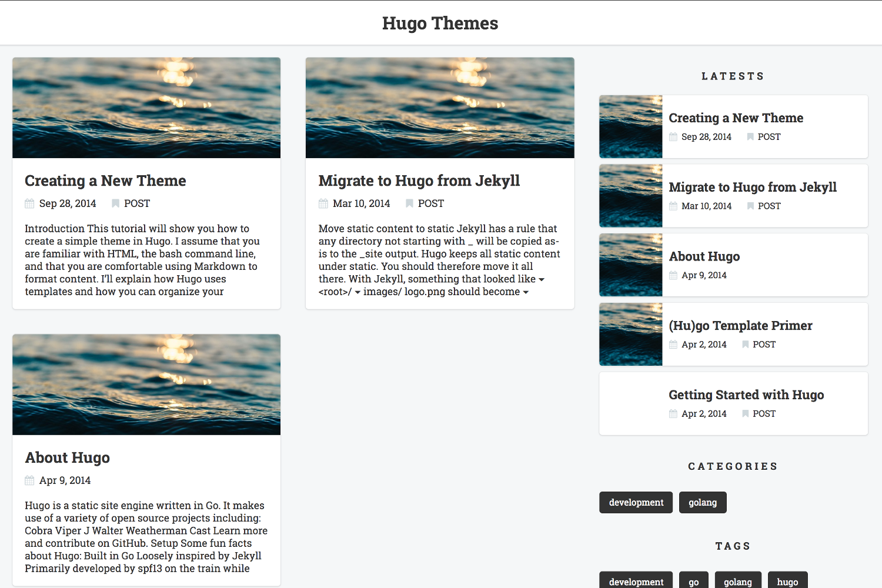Click calendar icon next to Apr 9, 2014 in main About Hugo card

click(x=29, y=480)
